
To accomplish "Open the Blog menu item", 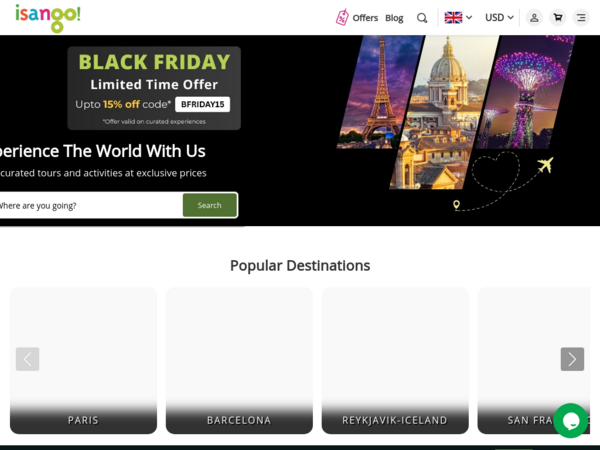I will pyautogui.click(x=394, y=18).
